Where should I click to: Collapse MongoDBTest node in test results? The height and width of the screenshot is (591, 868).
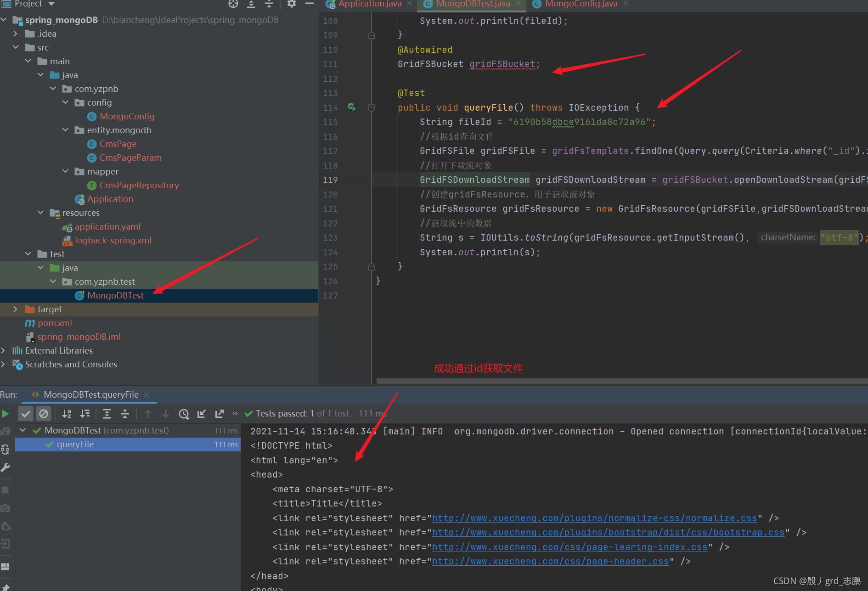coord(23,430)
